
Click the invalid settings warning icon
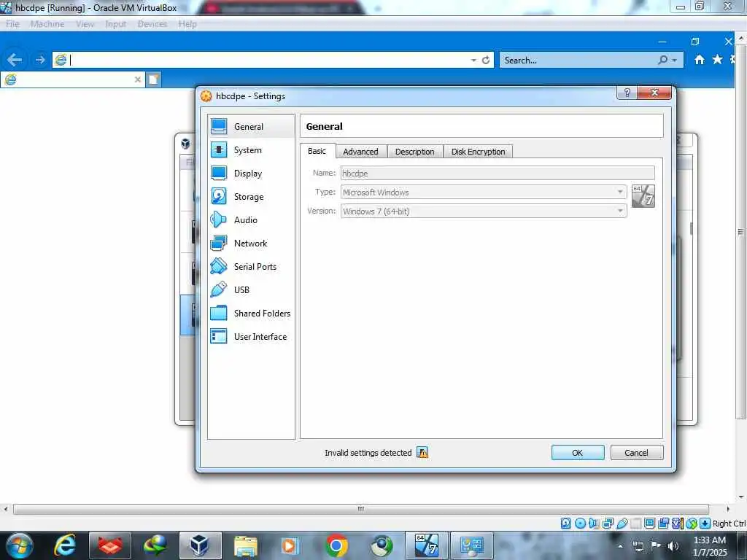pos(422,452)
